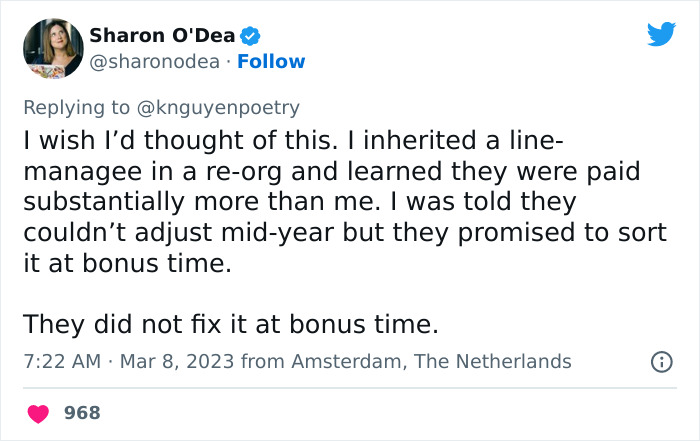700x441 pixels.
Task: Click the Amsterdam, The Netherlands location
Action: pyautogui.click(x=431, y=361)
